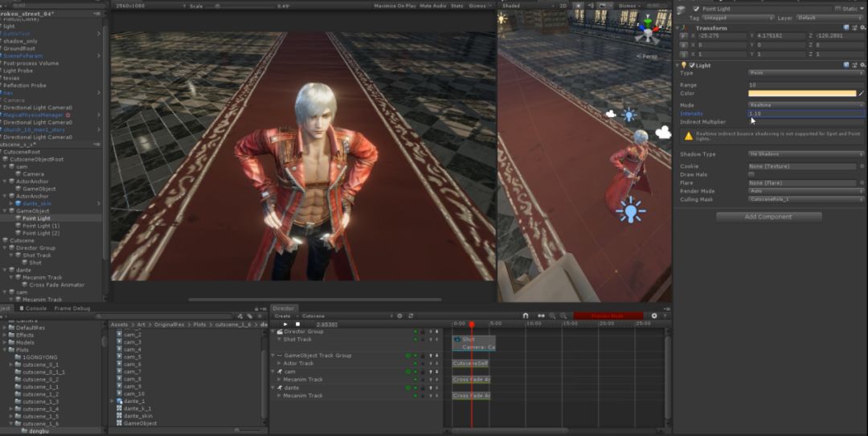Click the Add Component button
The width and height of the screenshot is (868, 436).
coord(768,217)
